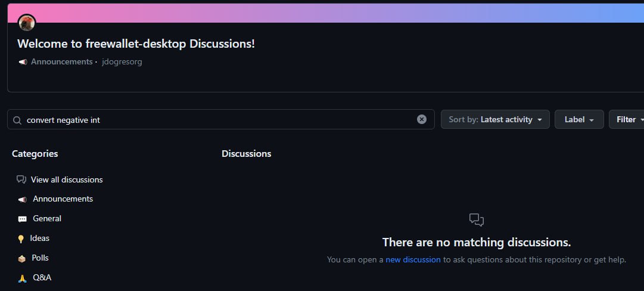Click the speech balloon icon beside General

(x=22, y=219)
